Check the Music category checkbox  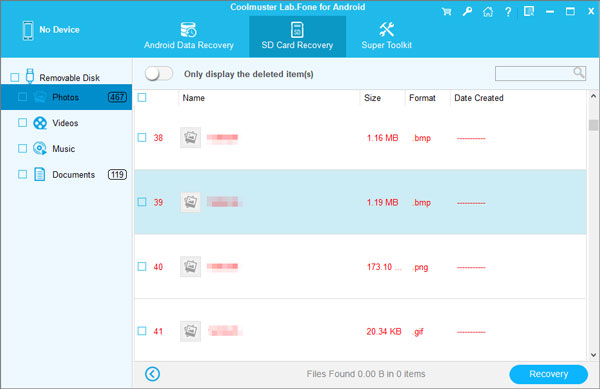[x=23, y=148]
